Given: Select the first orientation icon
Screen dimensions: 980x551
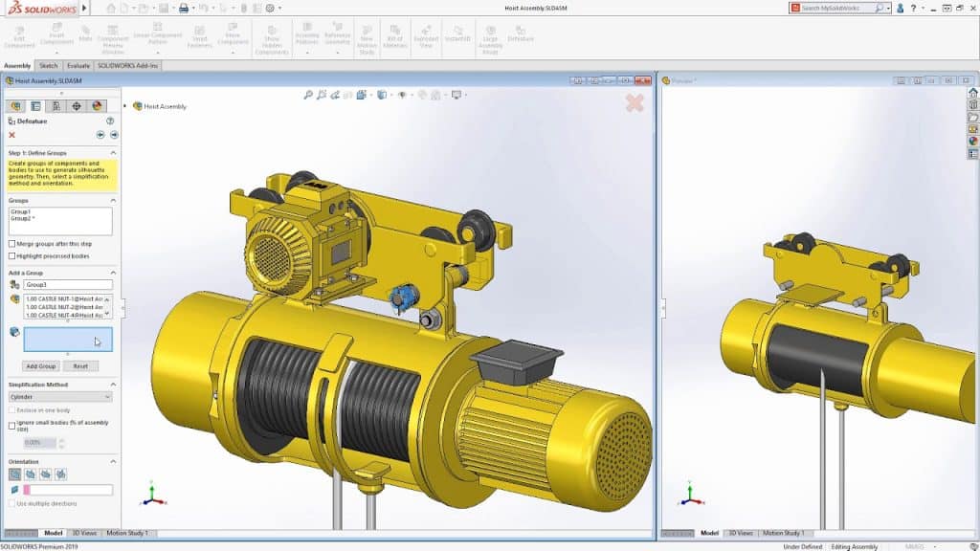Looking at the screenshot, I should [x=14, y=474].
